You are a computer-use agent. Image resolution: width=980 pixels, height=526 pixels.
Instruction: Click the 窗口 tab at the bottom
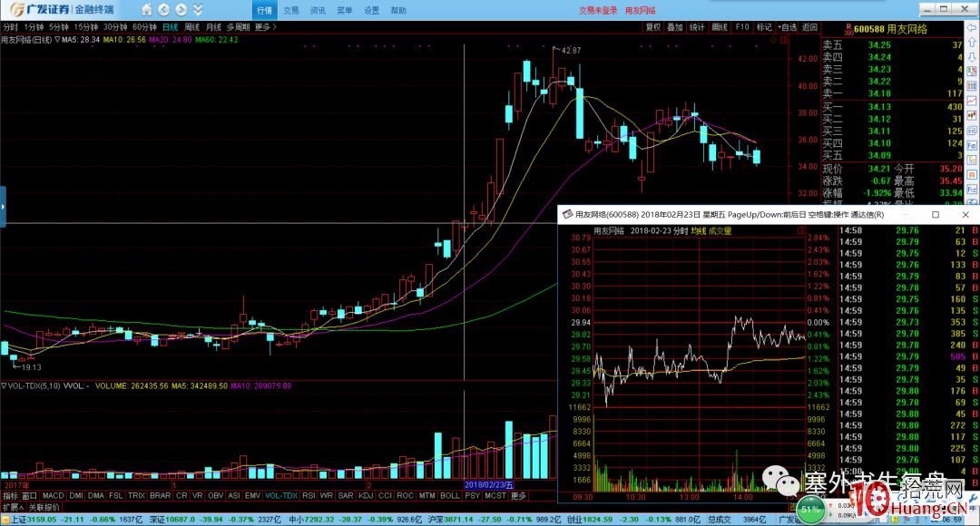(x=29, y=495)
